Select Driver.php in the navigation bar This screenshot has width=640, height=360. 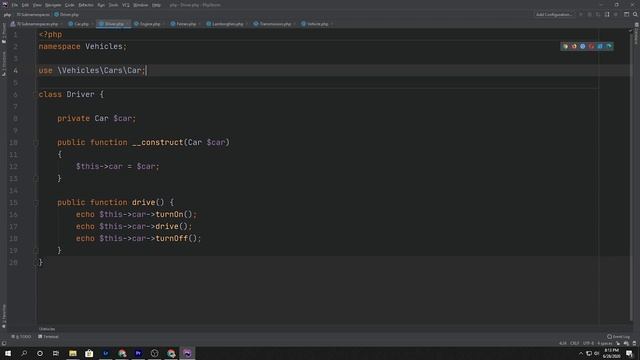point(67,15)
